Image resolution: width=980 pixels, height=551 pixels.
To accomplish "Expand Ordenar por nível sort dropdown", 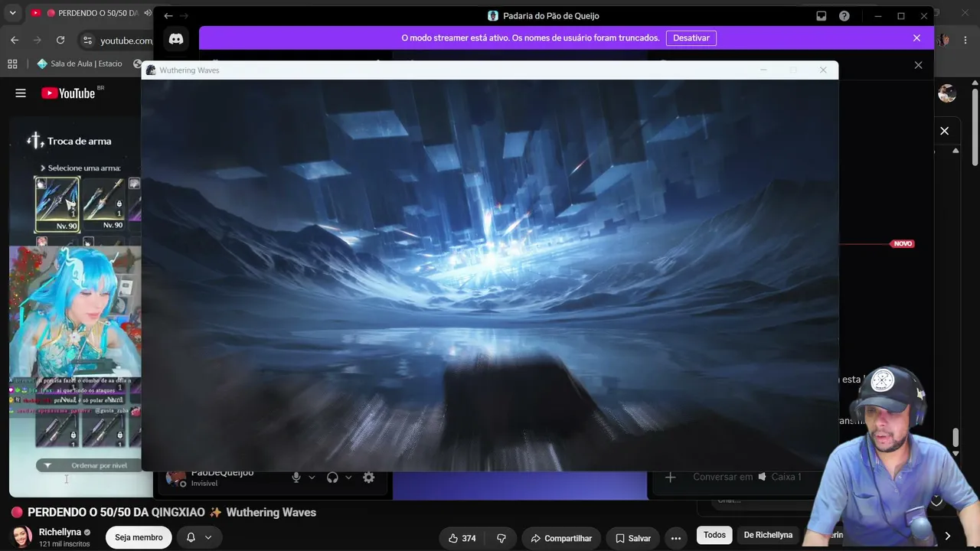I will [x=88, y=465].
